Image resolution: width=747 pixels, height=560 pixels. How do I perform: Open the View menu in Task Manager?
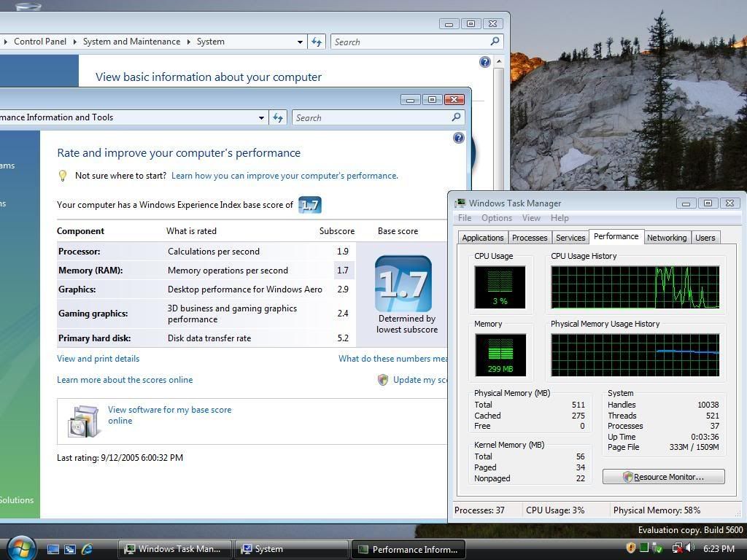coord(531,218)
